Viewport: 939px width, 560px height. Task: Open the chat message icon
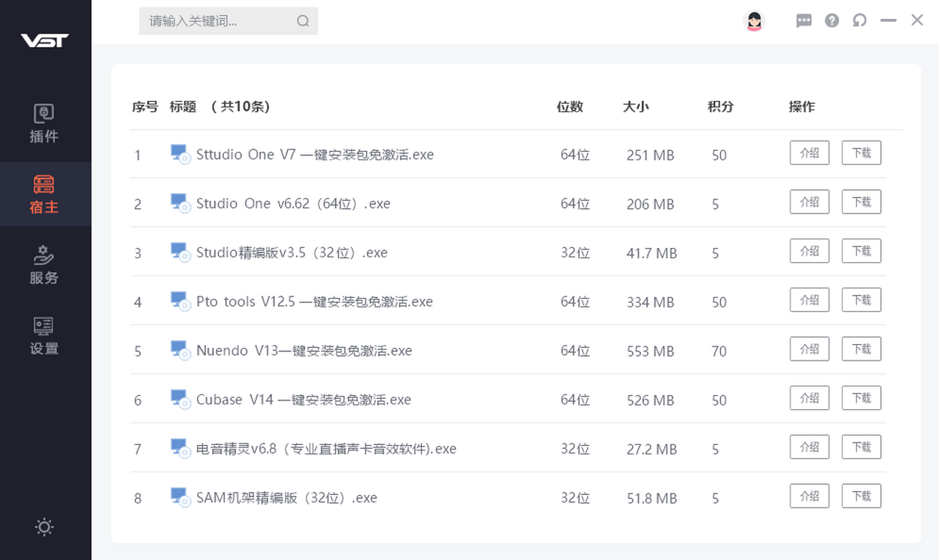804,21
